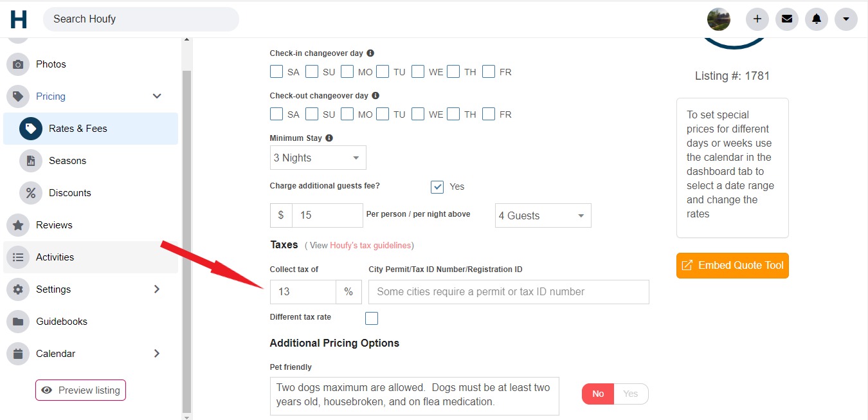Select the Seasons icon in sidebar
Viewport: 868px width, 420px height.
[31, 160]
